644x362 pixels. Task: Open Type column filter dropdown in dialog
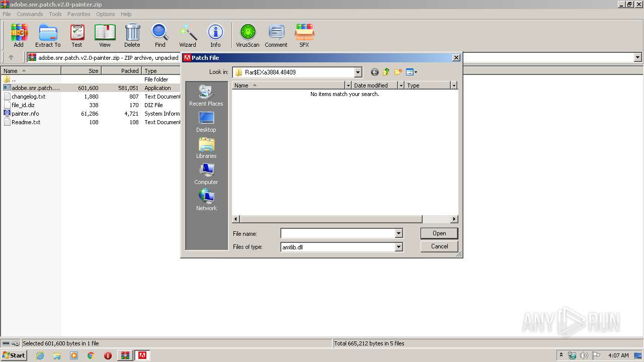tap(453, 85)
